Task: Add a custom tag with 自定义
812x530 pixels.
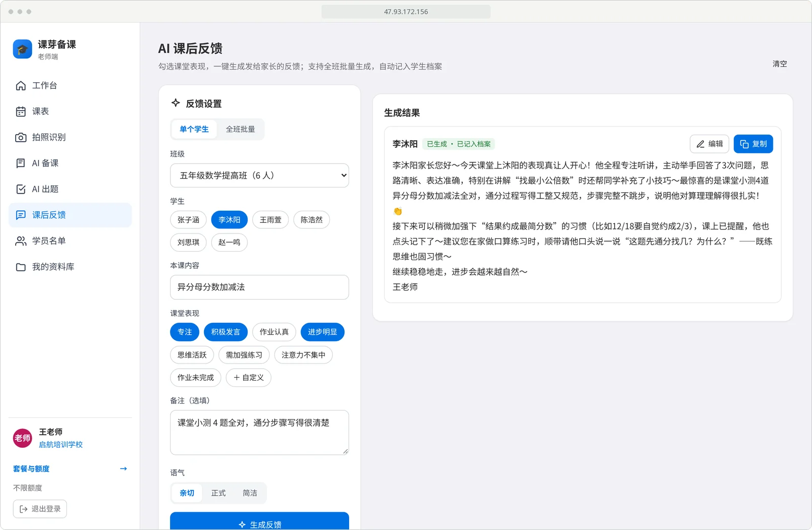Action: [249, 378]
